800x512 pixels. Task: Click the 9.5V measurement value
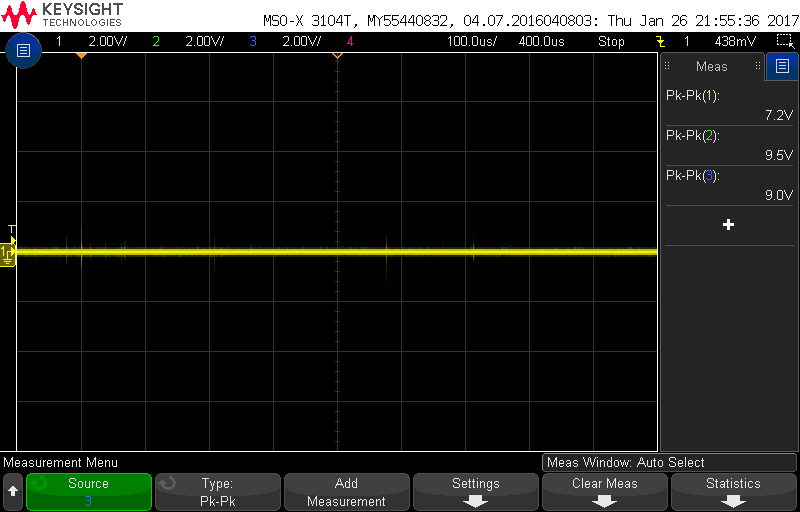point(779,156)
